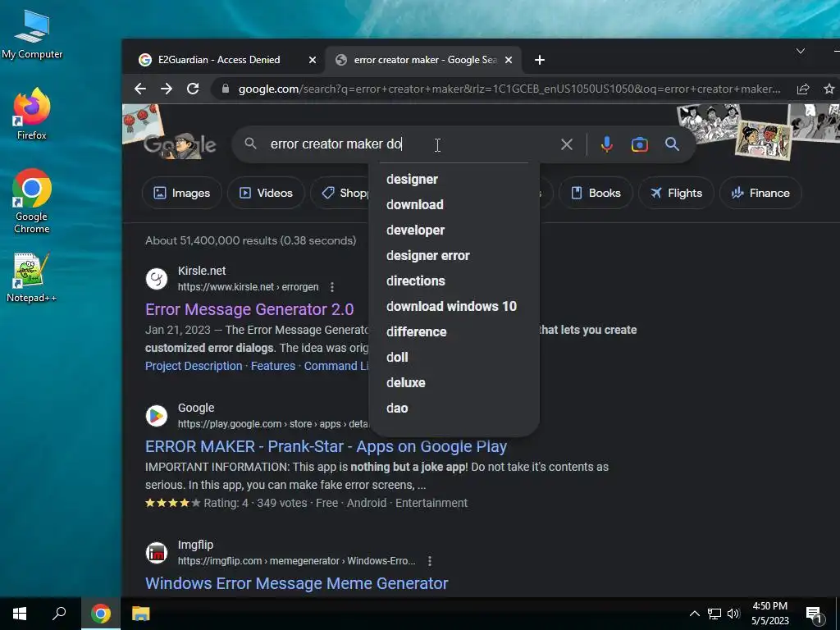The image size is (840, 630).
Task: Close the E2Guardian Access Denied tab
Action: pos(313,60)
